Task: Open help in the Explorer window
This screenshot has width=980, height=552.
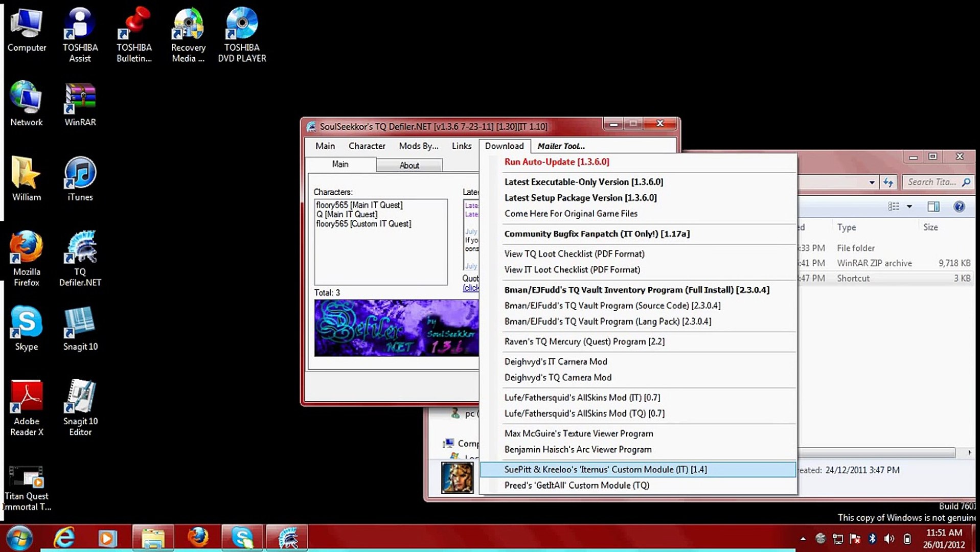Action: click(959, 206)
